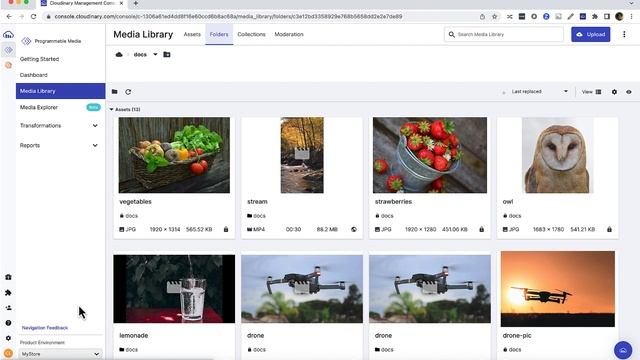Switch to the Collections tab

pos(251,34)
